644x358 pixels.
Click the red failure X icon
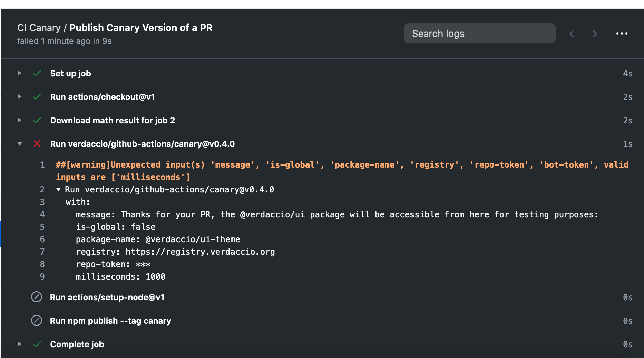(x=37, y=144)
